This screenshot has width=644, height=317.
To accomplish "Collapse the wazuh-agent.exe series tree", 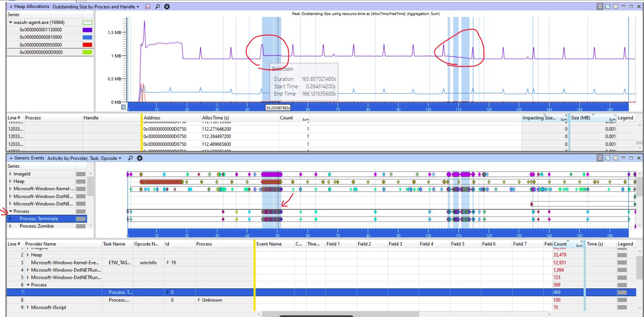I will 10,21.
